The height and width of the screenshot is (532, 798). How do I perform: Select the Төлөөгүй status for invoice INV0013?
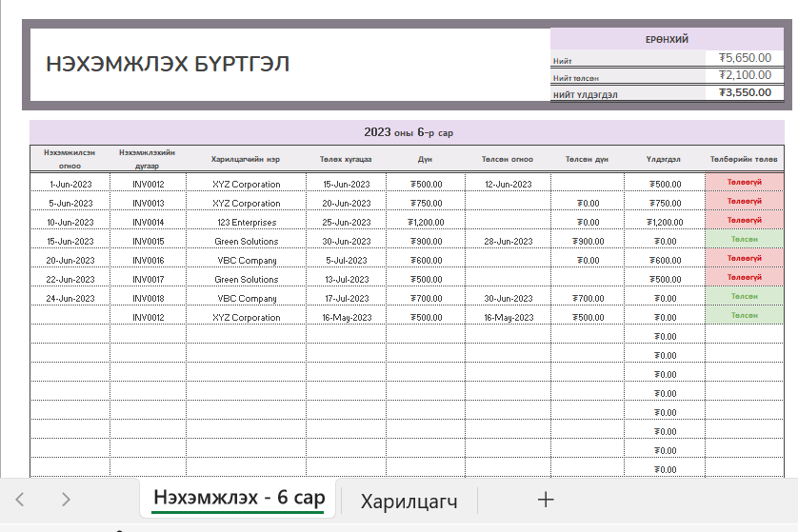click(x=744, y=201)
